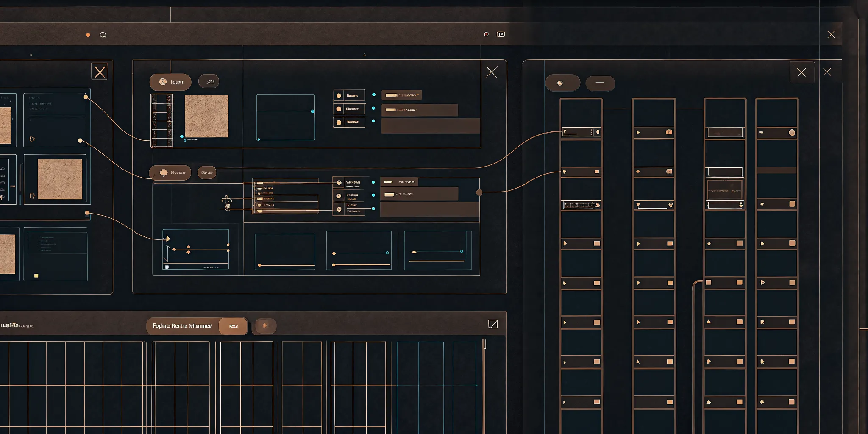Select the large textured thumbnail in the left panel
The image size is (868, 434).
coord(60,179)
